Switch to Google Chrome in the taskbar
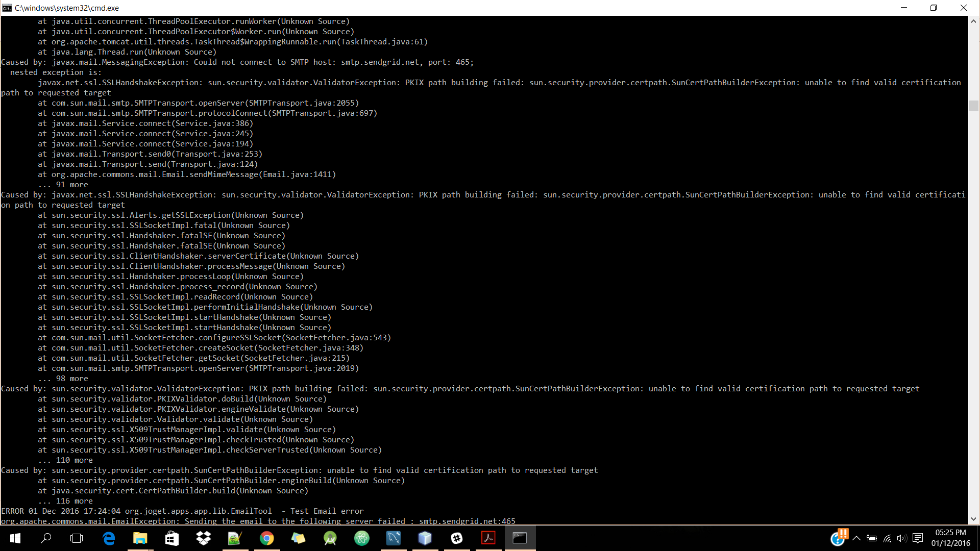The image size is (980, 551). point(266,538)
